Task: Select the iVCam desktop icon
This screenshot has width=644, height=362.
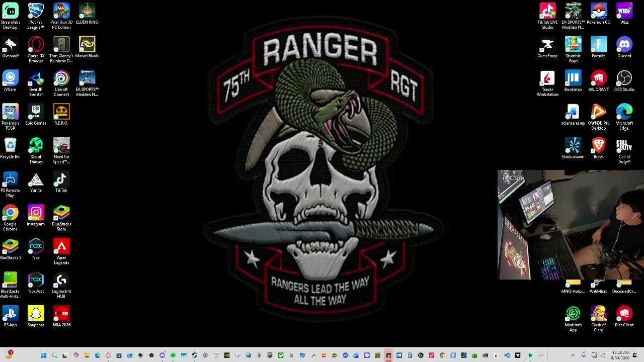Action: coord(10,81)
